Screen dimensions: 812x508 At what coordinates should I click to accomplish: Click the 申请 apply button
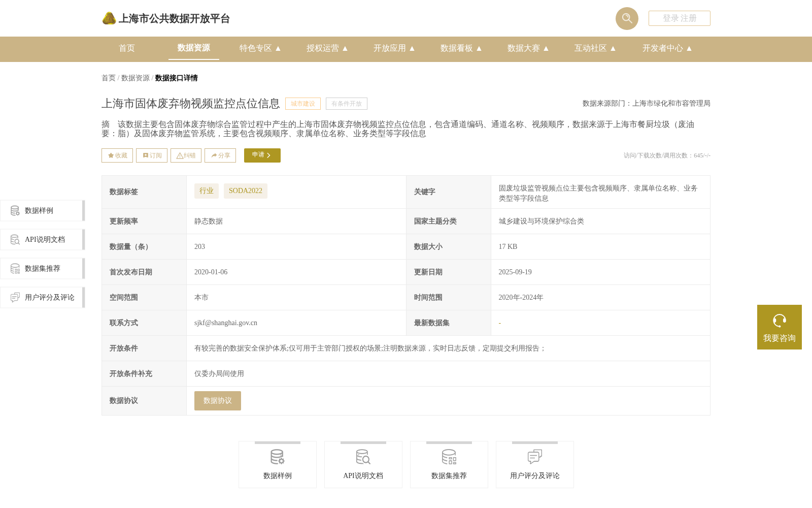(x=262, y=155)
